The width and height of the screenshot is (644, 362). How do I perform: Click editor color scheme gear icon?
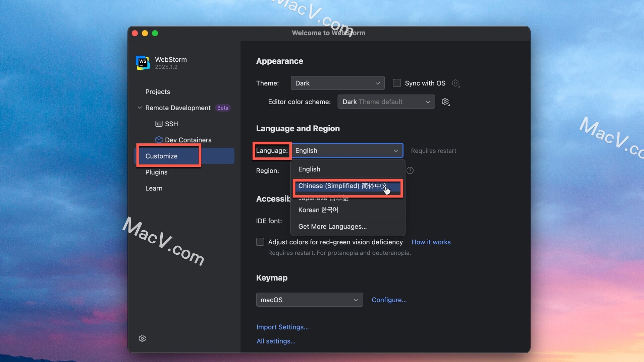point(445,102)
